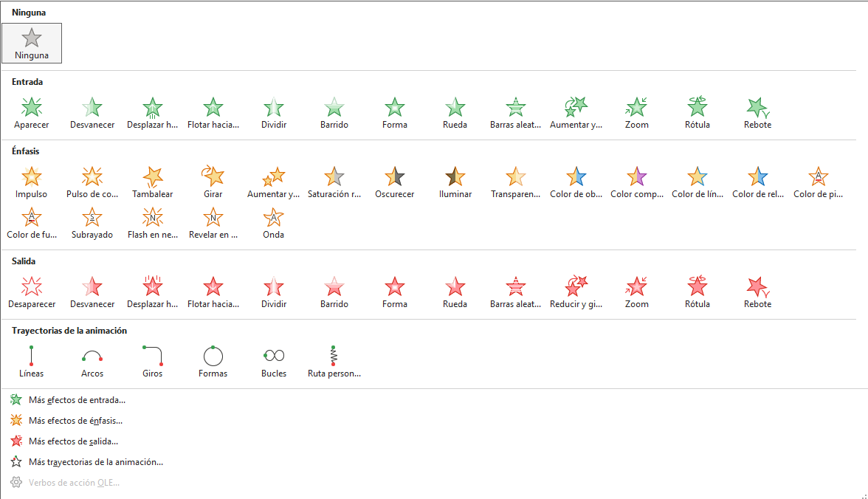Select the Impulso emphasis effect
The width and height of the screenshot is (868, 499).
(31, 182)
